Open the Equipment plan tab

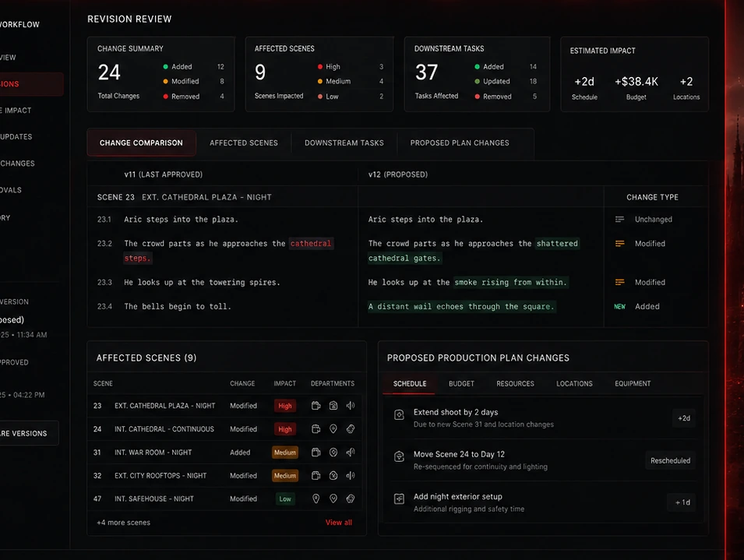(x=633, y=384)
